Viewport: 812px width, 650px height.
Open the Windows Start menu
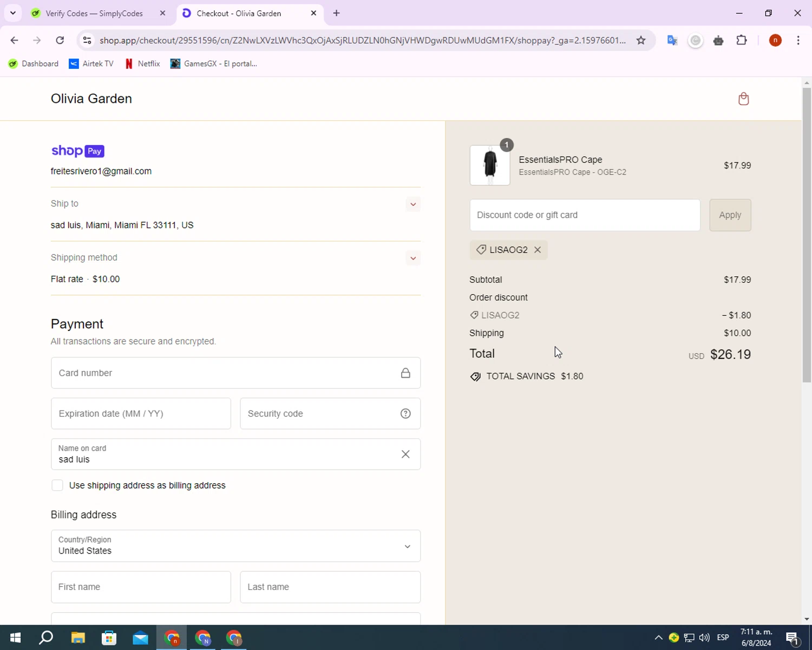[15, 638]
